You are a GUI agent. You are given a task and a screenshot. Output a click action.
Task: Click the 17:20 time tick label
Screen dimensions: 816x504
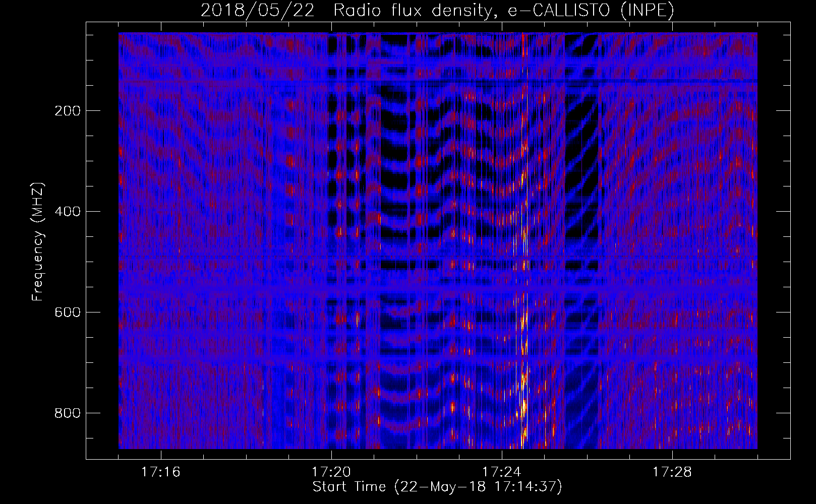click(331, 472)
